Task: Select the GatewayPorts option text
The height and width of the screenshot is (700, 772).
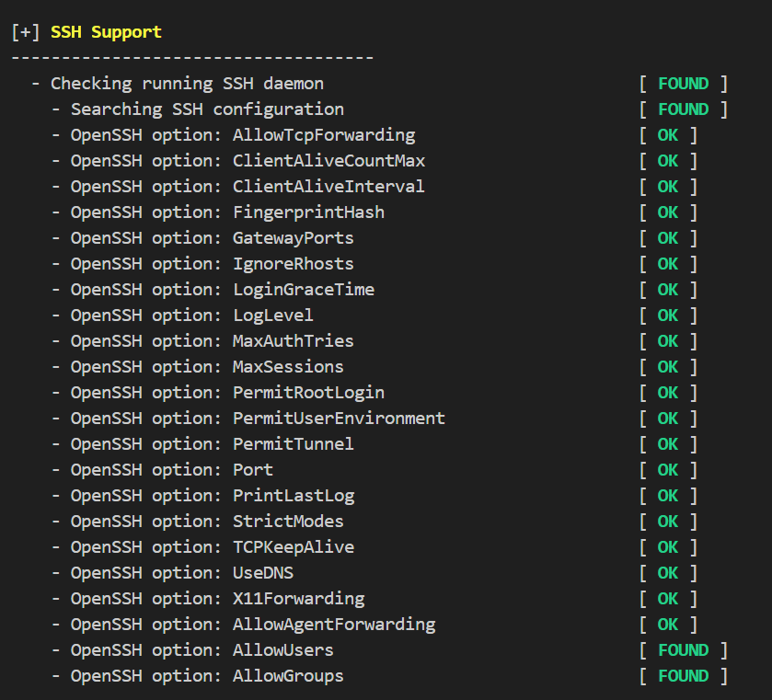Action: coord(294,238)
